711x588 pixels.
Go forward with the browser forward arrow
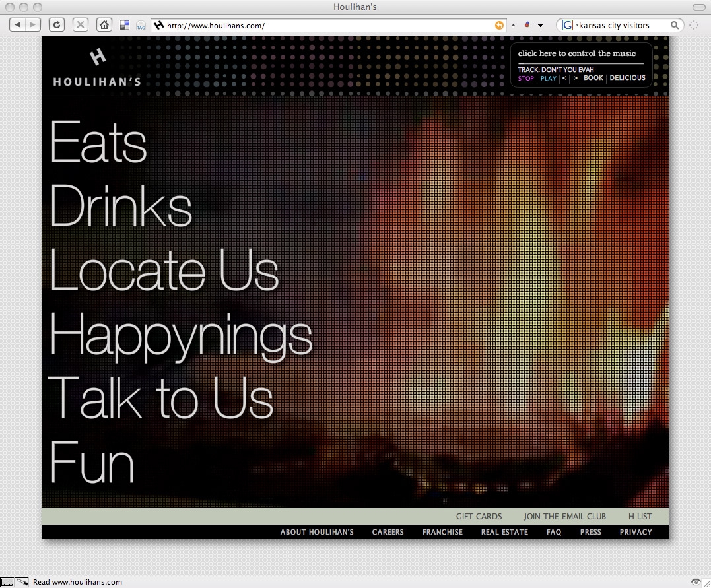coord(33,25)
